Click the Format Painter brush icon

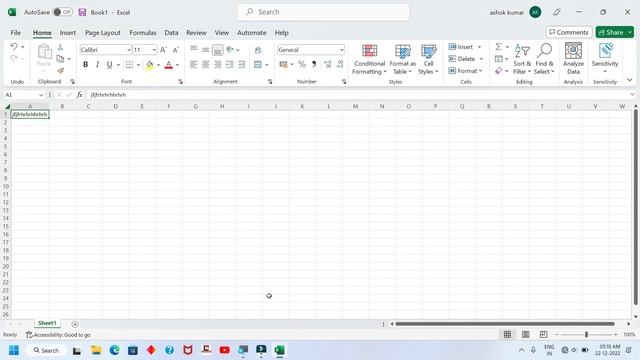(x=60, y=70)
